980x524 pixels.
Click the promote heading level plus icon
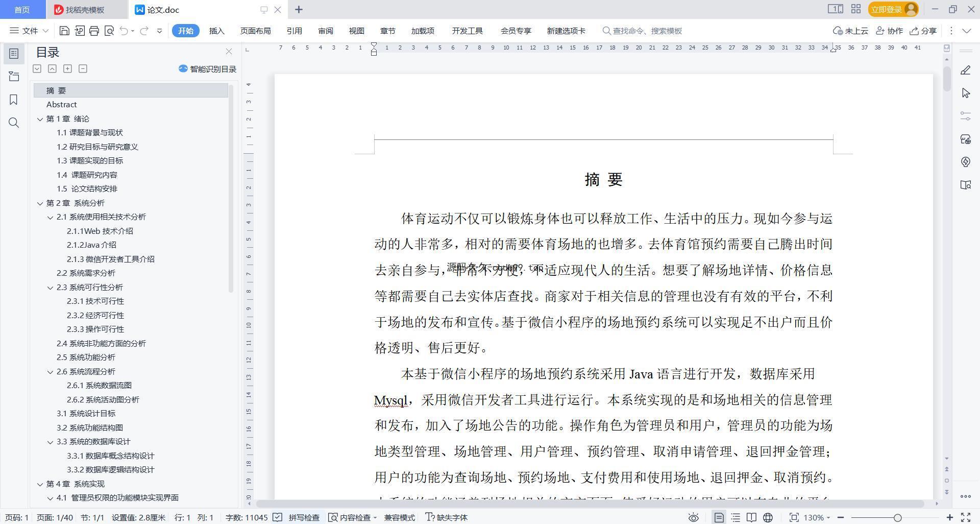[67, 68]
